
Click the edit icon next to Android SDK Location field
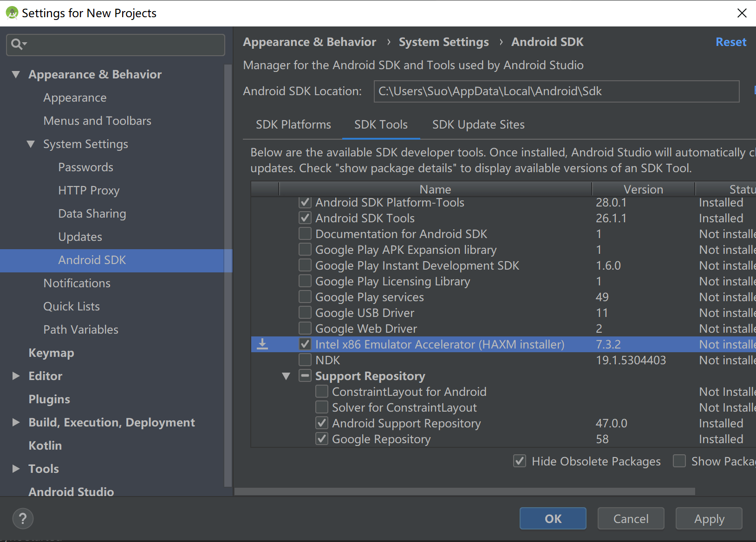pos(754,91)
